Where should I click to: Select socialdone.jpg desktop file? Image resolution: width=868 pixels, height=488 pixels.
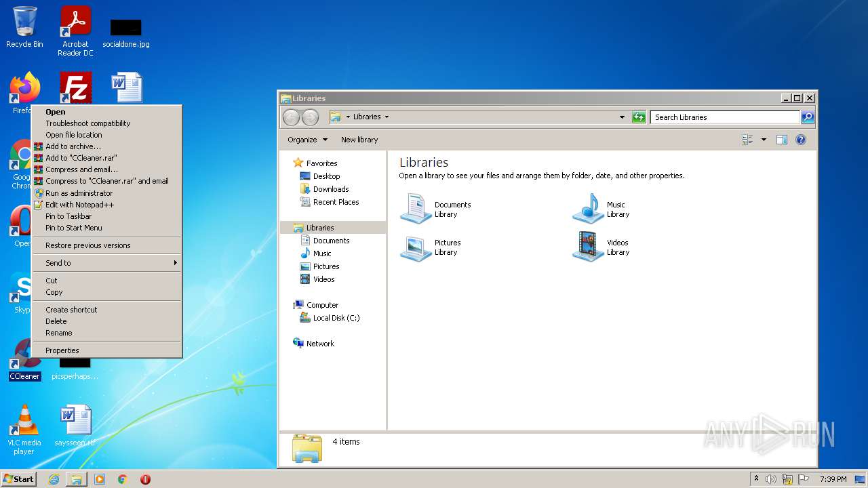[126, 33]
